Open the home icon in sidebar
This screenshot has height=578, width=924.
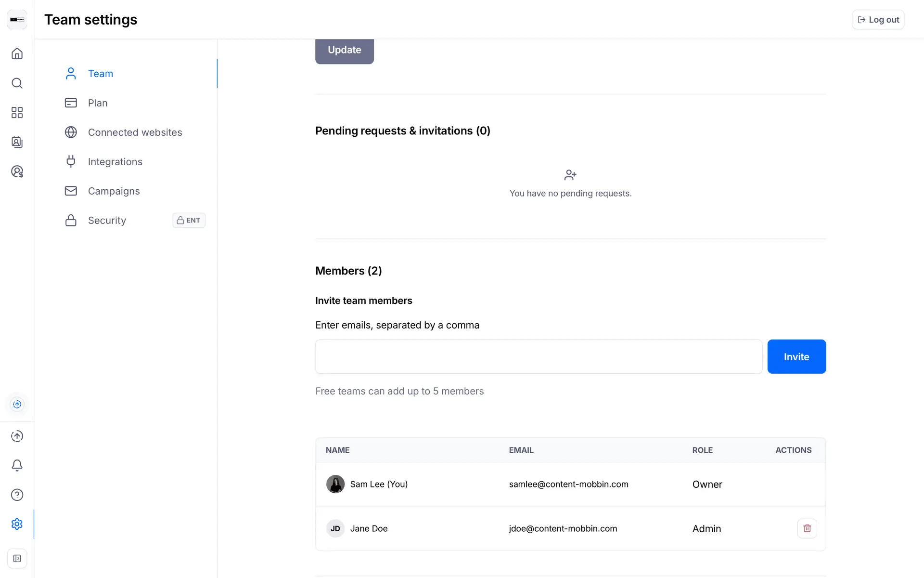17,53
